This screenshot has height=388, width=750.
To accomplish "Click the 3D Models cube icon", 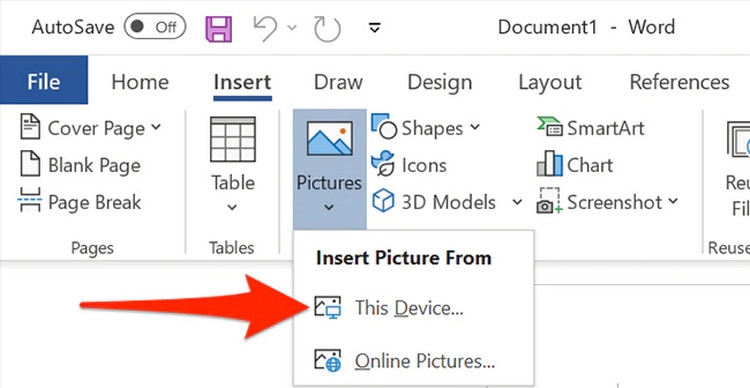I will click(383, 200).
